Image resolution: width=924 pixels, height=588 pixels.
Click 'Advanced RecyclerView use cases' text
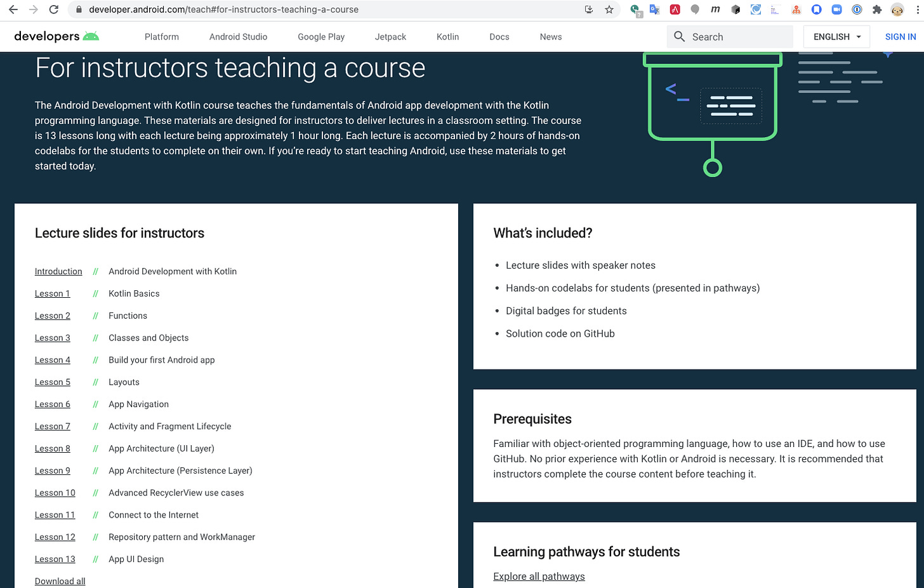point(176,493)
